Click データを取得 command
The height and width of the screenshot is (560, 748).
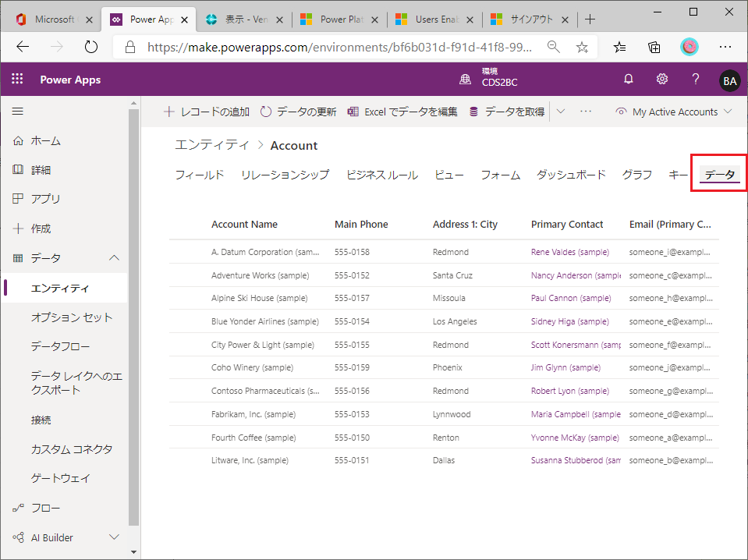[507, 112]
